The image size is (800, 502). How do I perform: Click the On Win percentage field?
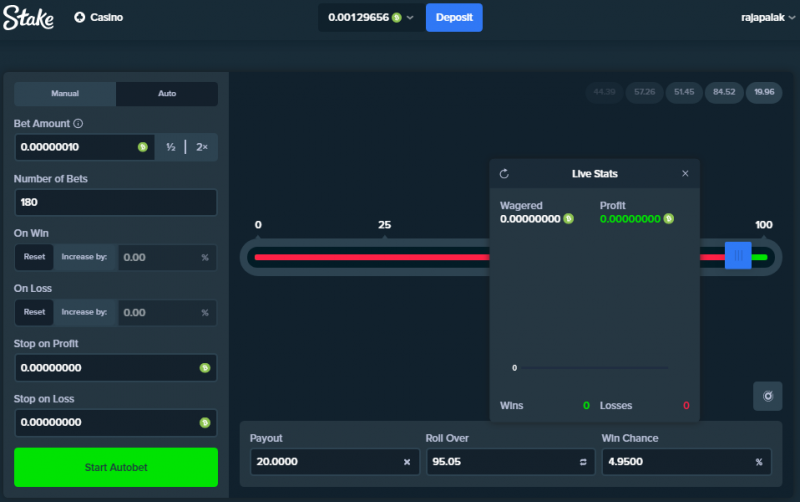167,257
